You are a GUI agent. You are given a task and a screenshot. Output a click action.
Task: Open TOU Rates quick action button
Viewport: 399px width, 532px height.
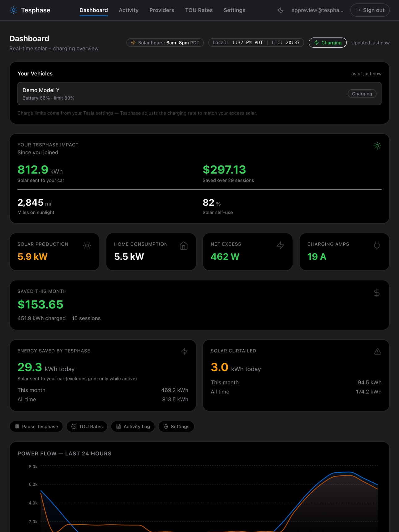tap(87, 427)
